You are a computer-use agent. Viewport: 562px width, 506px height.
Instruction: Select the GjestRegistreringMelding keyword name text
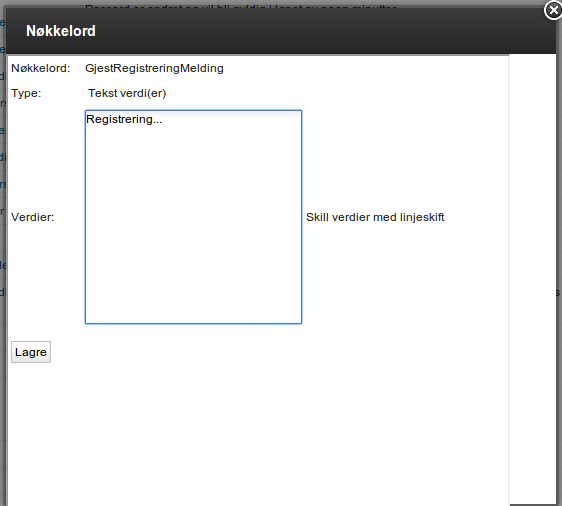point(154,68)
